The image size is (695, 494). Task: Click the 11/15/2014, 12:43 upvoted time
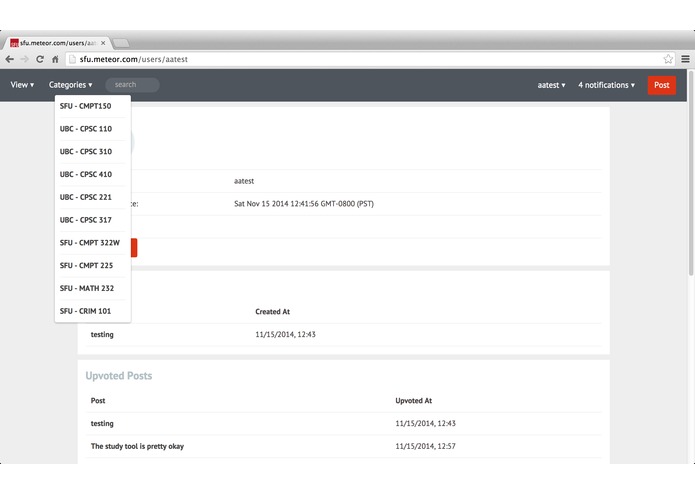pos(425,424)
